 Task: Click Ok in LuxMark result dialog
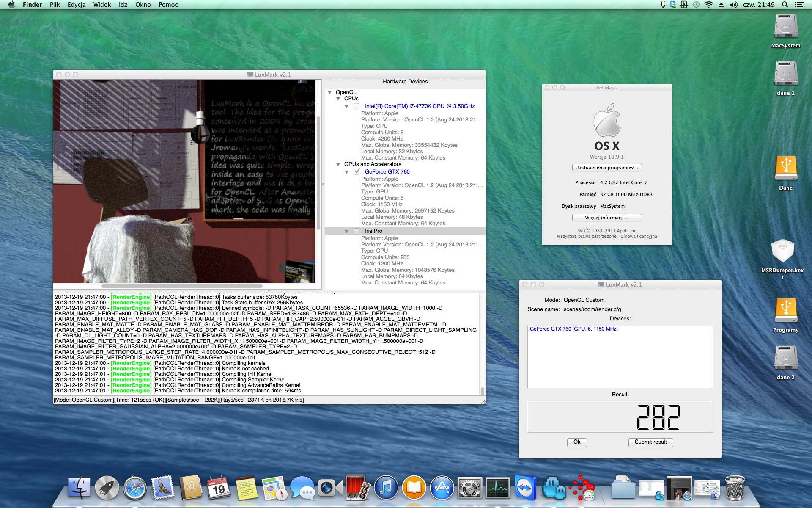tap(577, 442)
